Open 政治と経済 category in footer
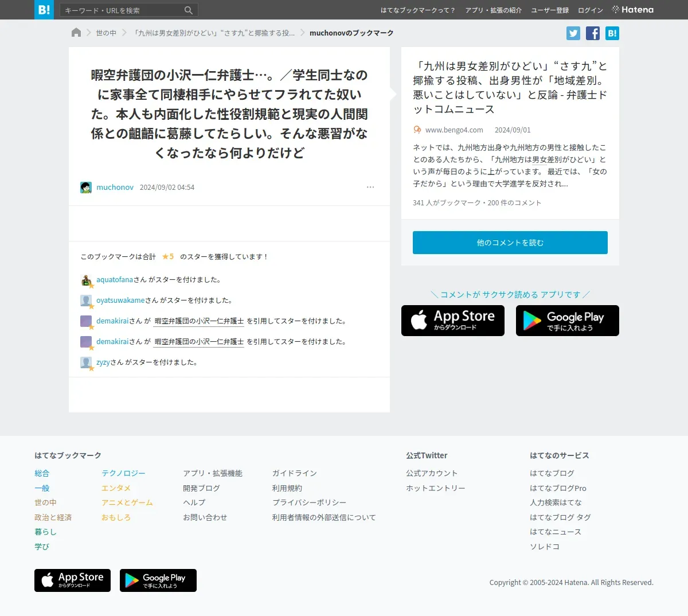Image resolution: width=688 pixels, height=616 pixels. [53, 517]
